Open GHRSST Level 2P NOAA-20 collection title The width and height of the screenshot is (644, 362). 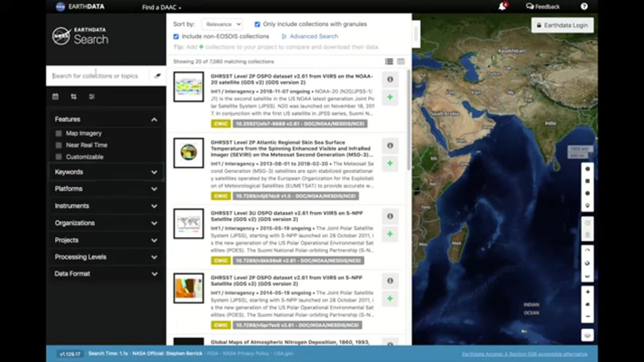pos(292,79)
